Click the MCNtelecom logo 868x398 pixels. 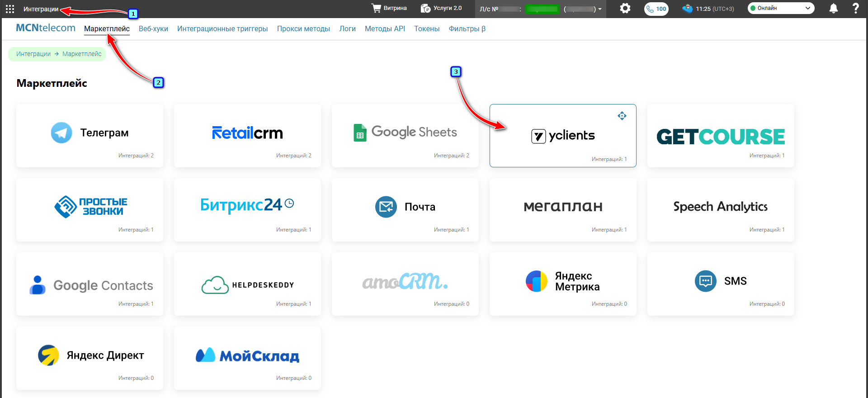(x=46, y=28)
